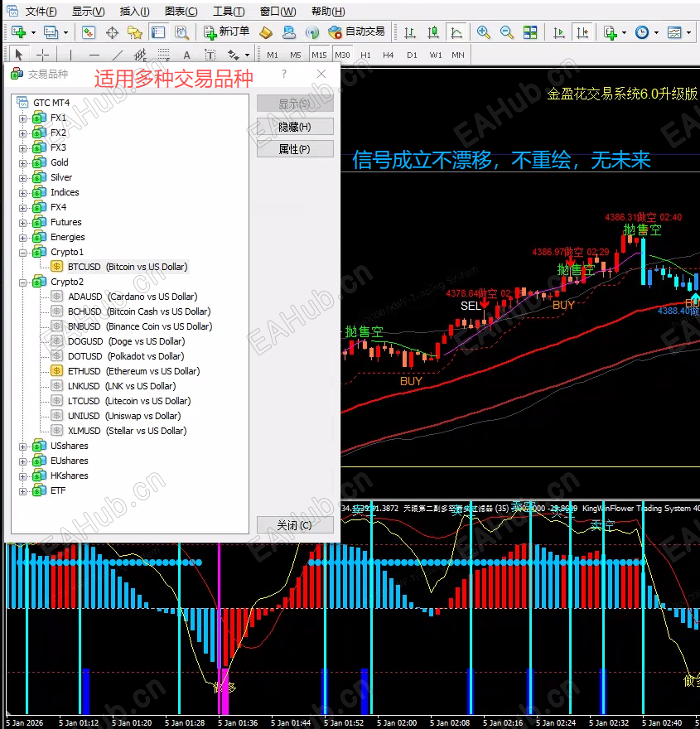The image size is (700, 729).
Task: Switch timeframe to M15
Action: pyautogui.click(x=319, y=55)
